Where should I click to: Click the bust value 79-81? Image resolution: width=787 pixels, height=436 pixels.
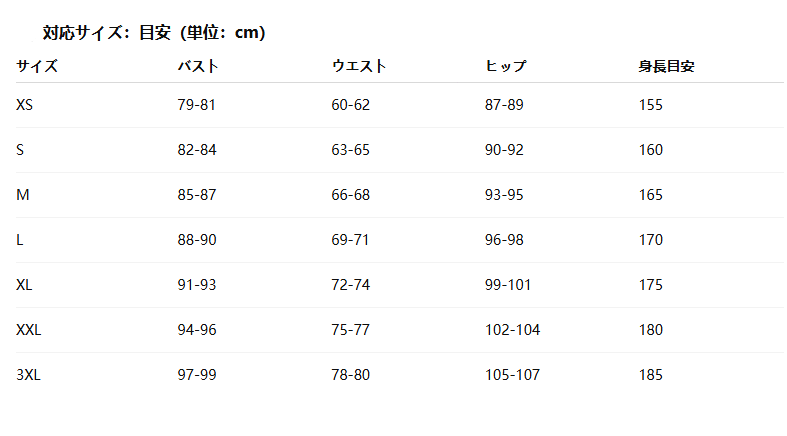pyautogui.click(x=196, y=105)
